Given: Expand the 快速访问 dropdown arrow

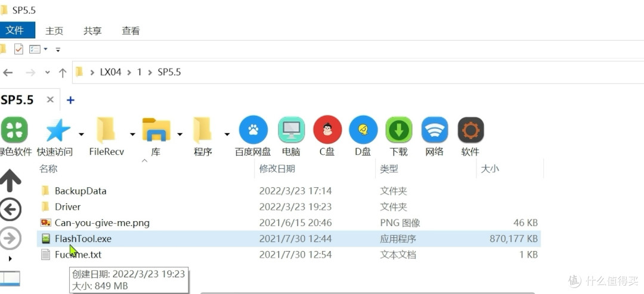Looking at the screenshot, I should tap(81, 134).
